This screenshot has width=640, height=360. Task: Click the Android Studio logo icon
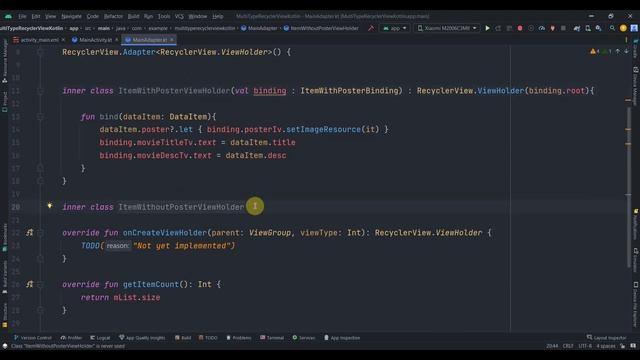pyautogui.click(x=8, y=16)
